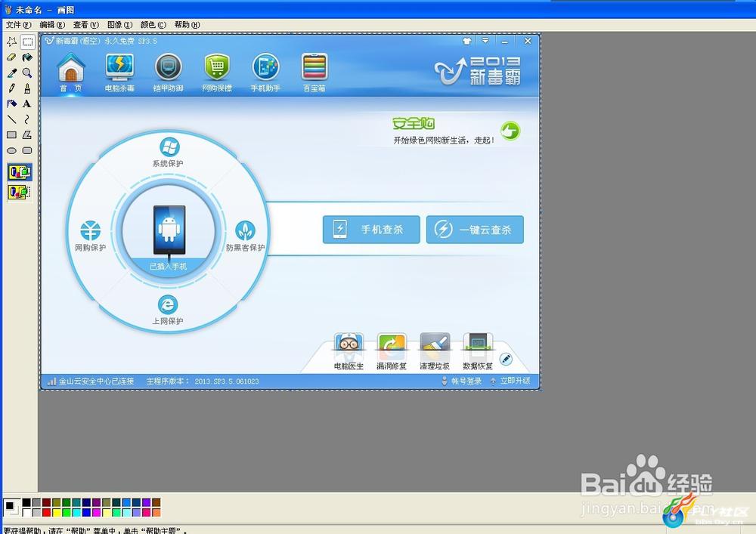Viewport: 756px width, 534px height.
Task: Activate the Pick Color eyedropper tool
Action: pos(11,73)
